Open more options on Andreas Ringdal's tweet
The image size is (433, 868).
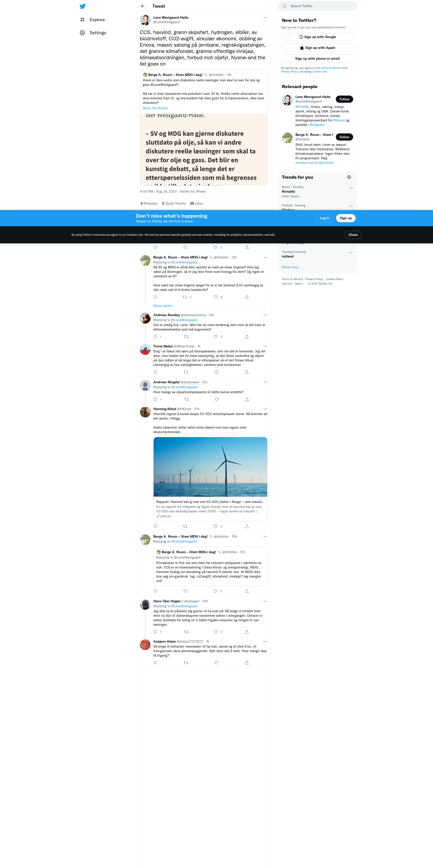(x=265, y=382)
